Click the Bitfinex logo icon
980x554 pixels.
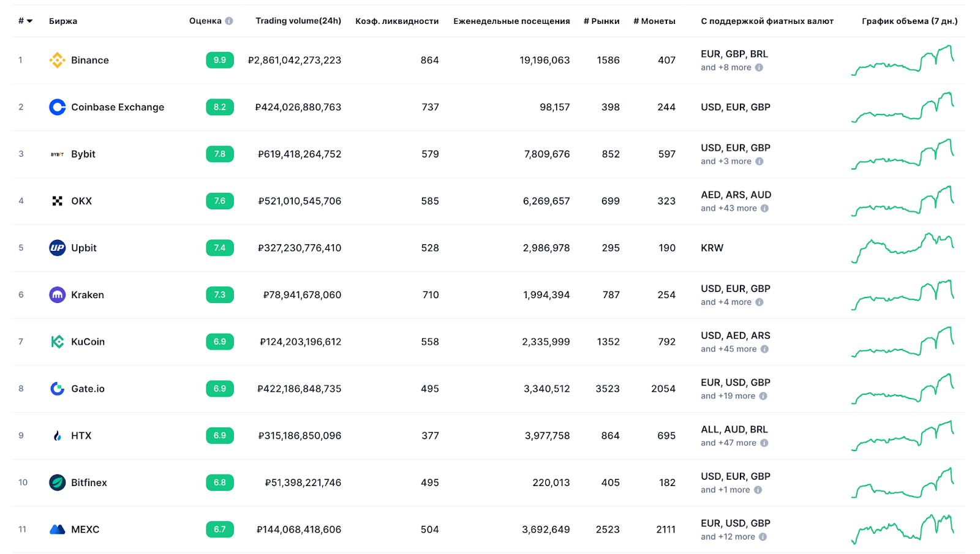pos(57,482)
